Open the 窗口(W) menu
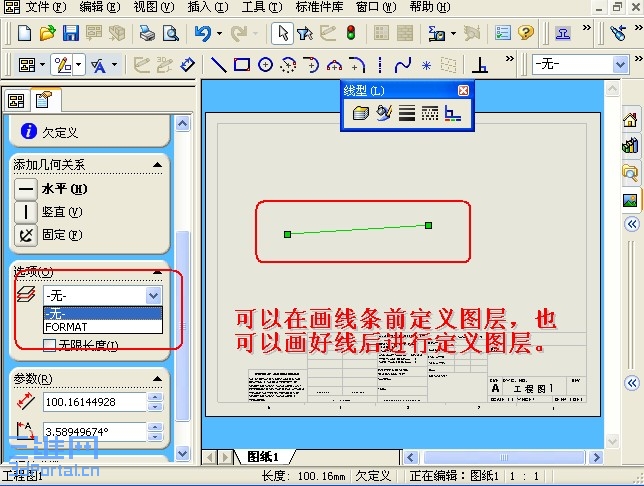644x486 pixels. 376,7
